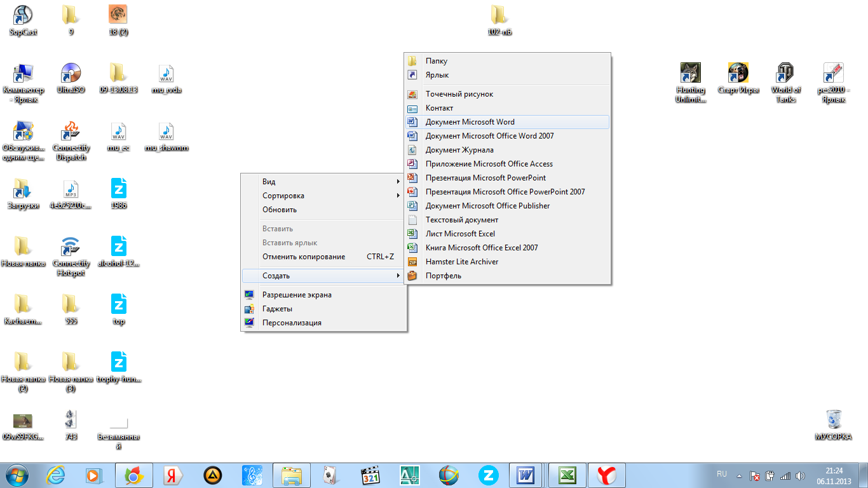Select Документ Microsoft Word menu entry
This screenshot has height=488, width=868.
point(470,122)
